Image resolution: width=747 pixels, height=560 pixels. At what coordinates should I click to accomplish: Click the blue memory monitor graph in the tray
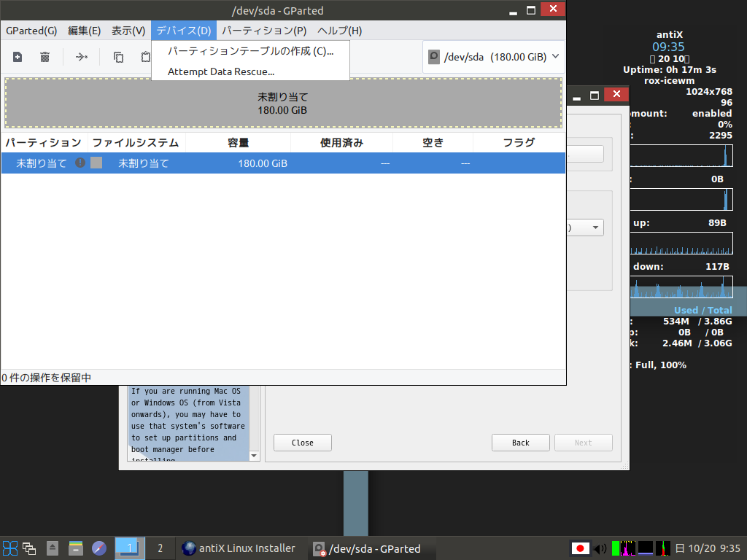(x=646, y=548)
